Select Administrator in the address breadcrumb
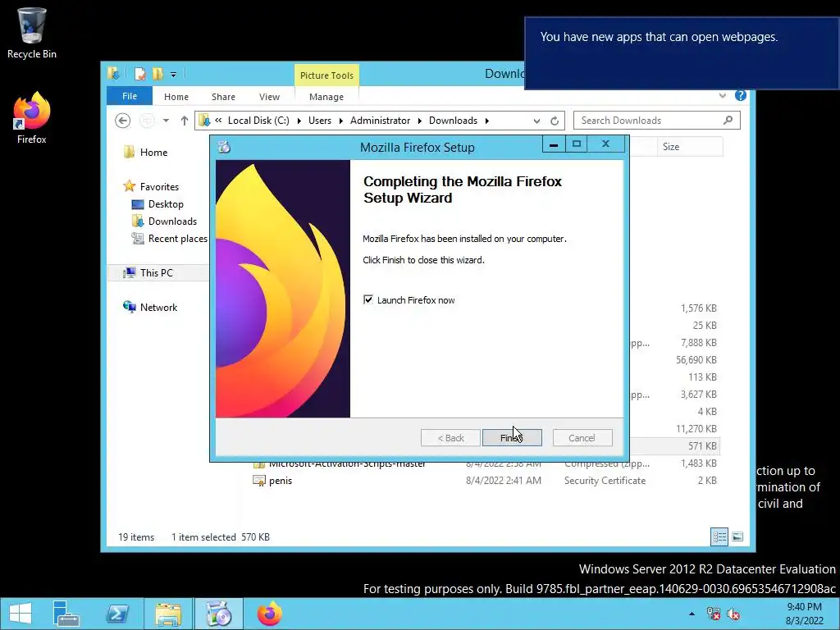The image size is (840, 630). tap(381, 121)
